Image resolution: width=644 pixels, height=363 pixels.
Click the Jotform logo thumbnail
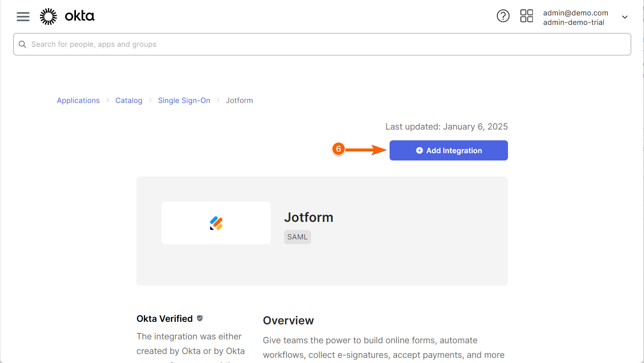[216, 223]
